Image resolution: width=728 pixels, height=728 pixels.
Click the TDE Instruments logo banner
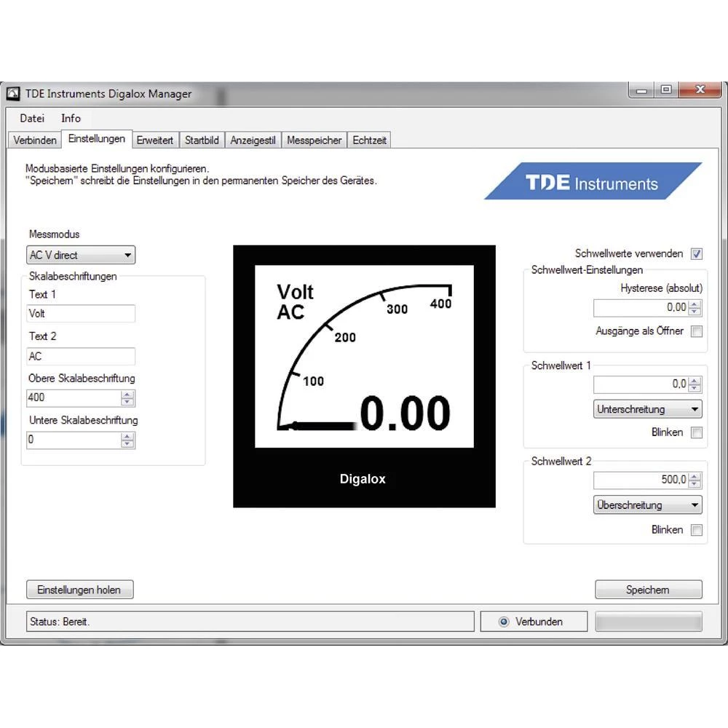592,182
